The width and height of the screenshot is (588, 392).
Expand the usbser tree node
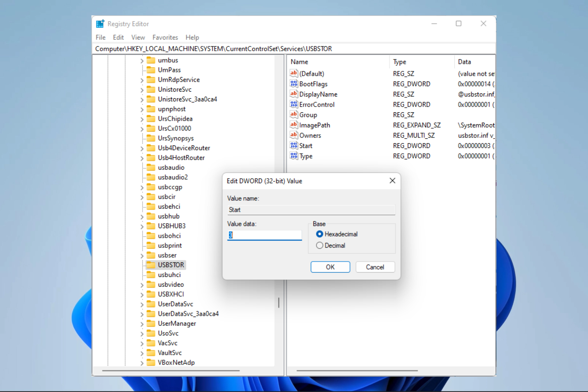click(x=142, y=256)
